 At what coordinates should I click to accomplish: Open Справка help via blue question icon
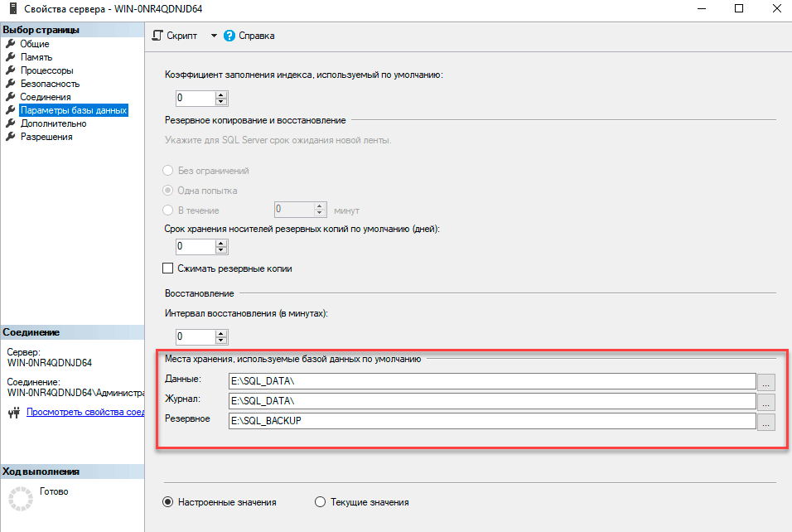click(229, 36)
